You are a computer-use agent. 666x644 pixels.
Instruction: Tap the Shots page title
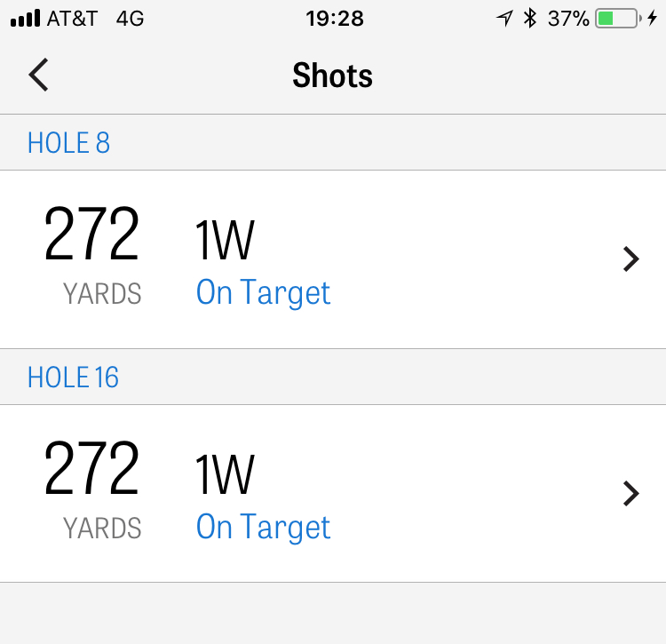click(x=332, y=76)
